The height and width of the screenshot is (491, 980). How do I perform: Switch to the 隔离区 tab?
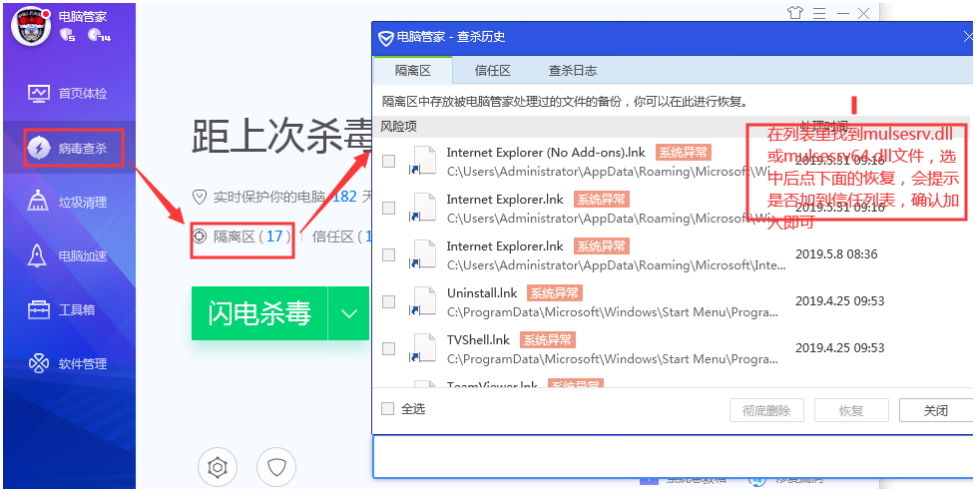pyautogui.click(x=412, y=71)
